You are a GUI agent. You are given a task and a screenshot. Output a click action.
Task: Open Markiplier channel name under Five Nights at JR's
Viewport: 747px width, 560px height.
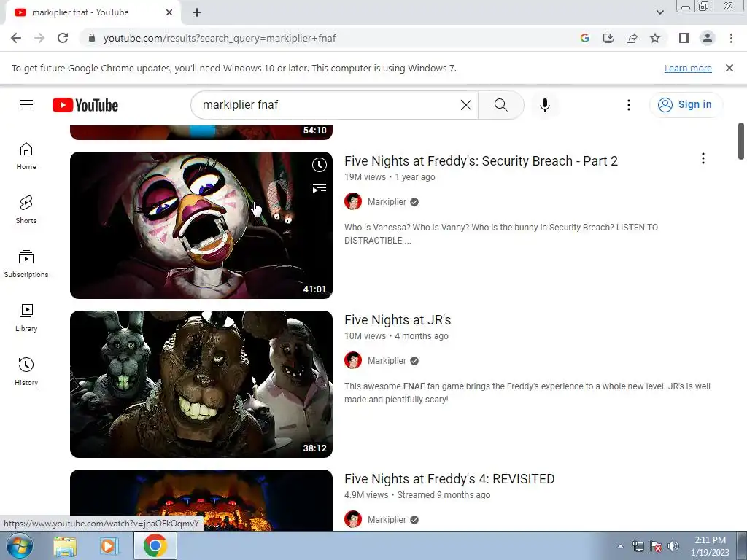click(387, 361)
